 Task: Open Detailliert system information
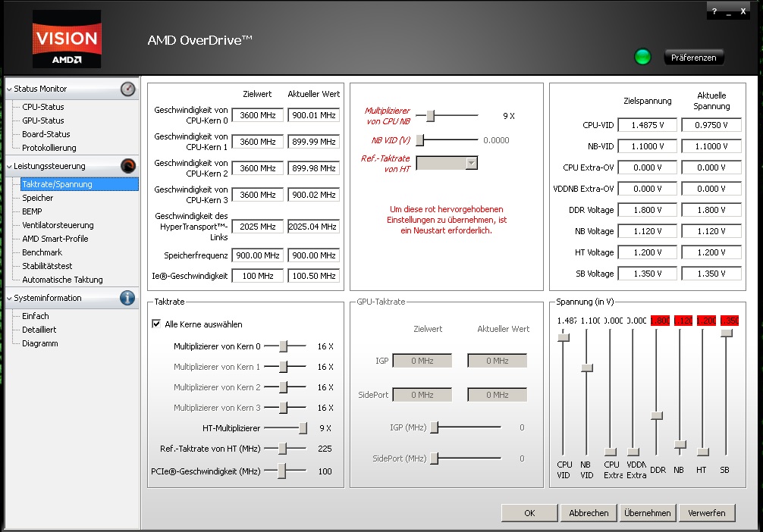tap(39, 330)
